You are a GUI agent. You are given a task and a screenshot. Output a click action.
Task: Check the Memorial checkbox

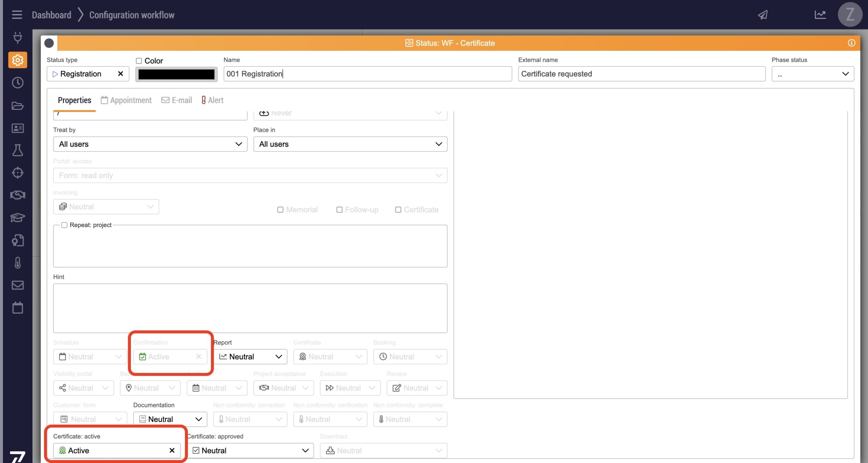coord(280,210)
